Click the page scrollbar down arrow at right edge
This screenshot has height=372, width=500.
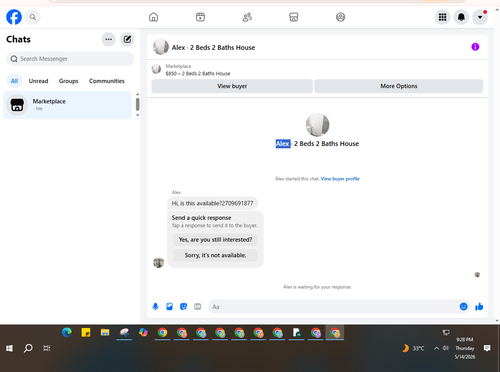coord(497,321)
